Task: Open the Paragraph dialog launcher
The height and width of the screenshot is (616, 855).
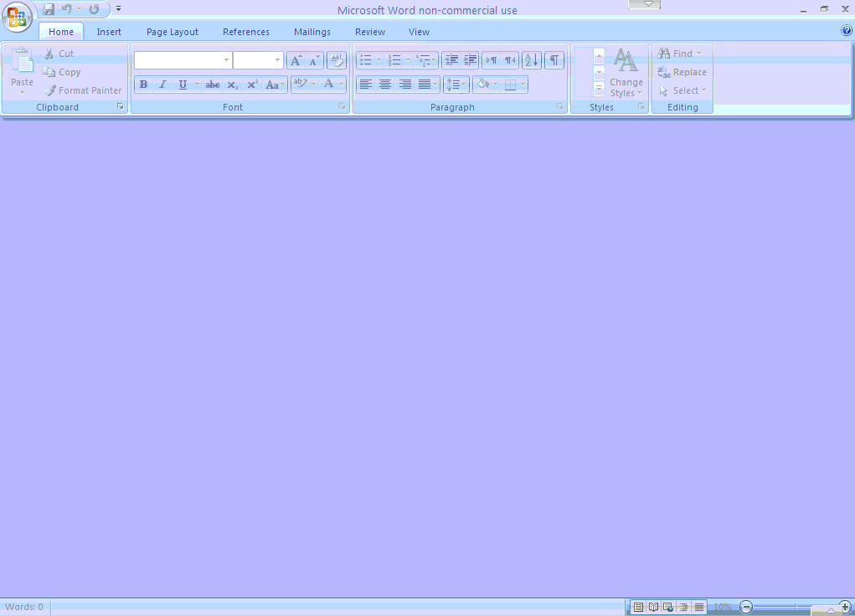Action: pyautogui.click(x=560, y=106)
